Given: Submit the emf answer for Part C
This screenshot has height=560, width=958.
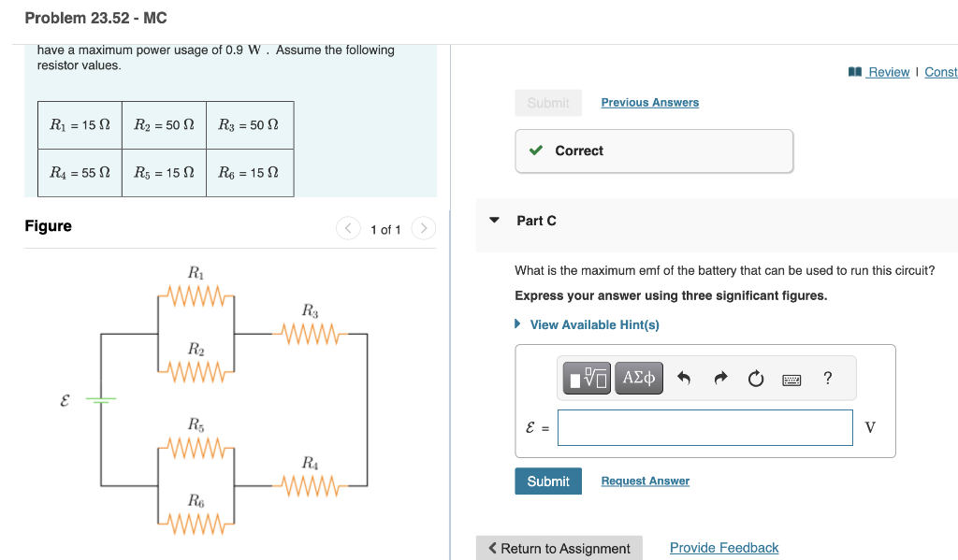Looking at the screenshot, I should 547,481.
